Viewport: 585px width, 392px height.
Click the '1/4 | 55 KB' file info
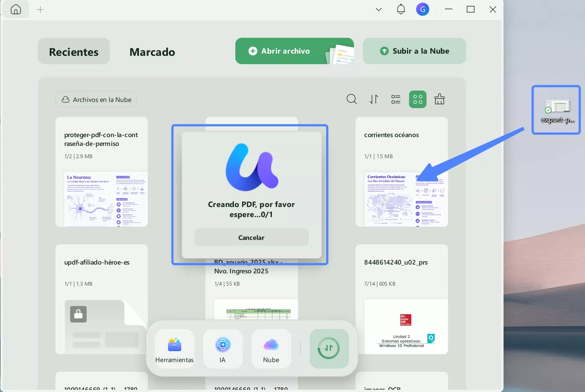coord(227,284)
